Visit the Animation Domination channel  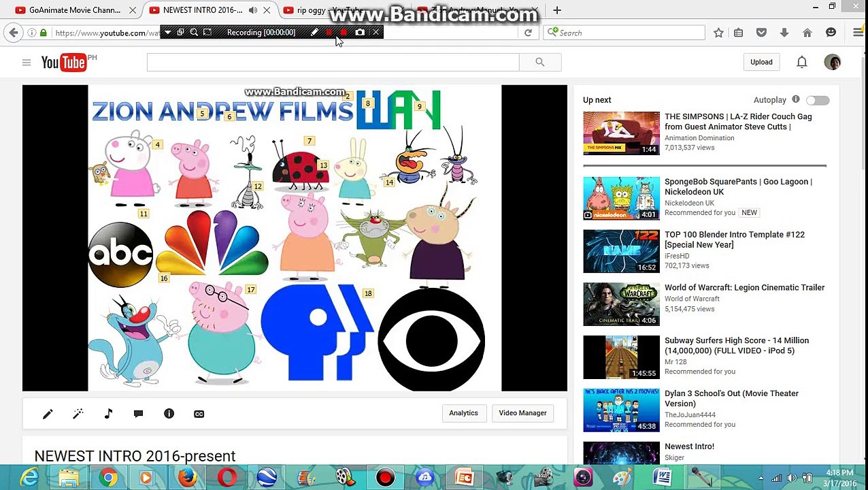699,138
